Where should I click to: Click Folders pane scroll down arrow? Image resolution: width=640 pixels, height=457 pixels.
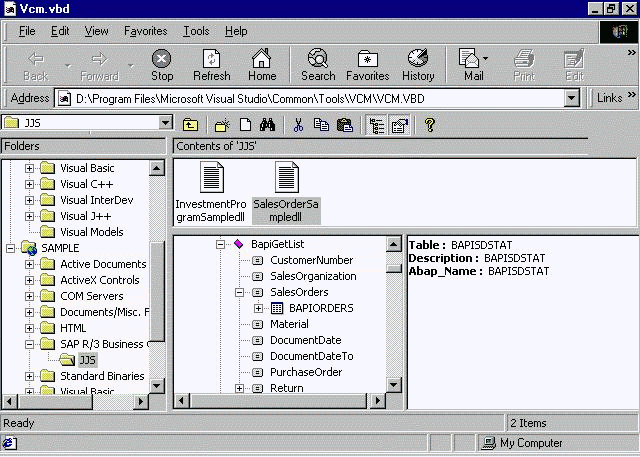point(157,385)
